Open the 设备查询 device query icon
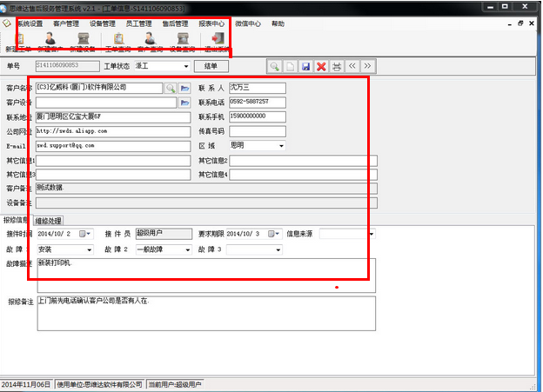Image resolution: width=543 pixels, height=392 pixels. point(183,39)
